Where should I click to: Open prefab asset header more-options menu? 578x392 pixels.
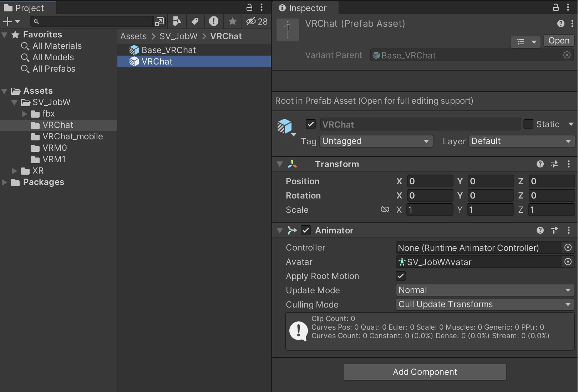click(572, 24)
